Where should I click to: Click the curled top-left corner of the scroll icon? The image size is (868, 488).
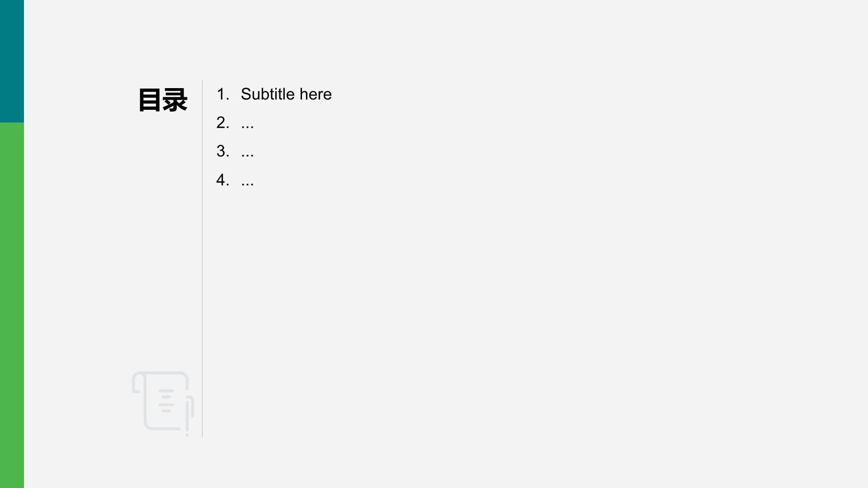coord(137,382)
